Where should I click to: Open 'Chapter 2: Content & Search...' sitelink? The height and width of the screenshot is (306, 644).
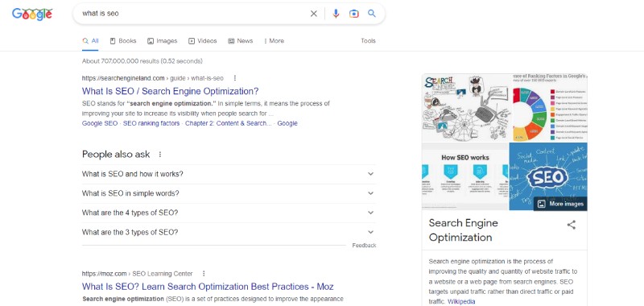coord(229,123)
